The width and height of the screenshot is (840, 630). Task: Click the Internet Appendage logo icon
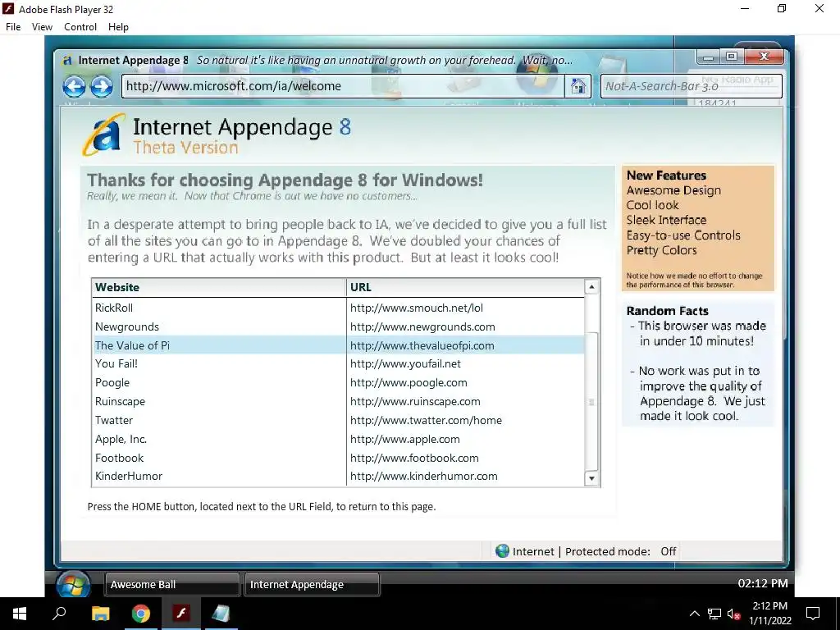[103, 135]
